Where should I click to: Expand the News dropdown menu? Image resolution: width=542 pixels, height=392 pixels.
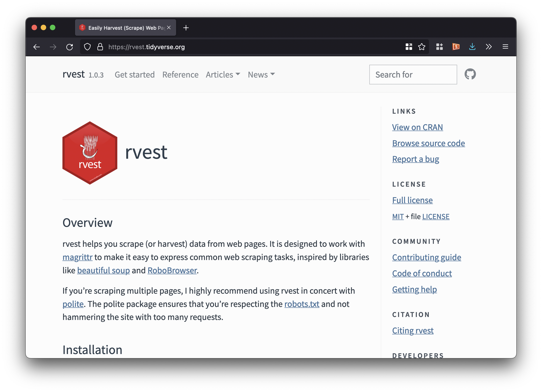point(261,75)
